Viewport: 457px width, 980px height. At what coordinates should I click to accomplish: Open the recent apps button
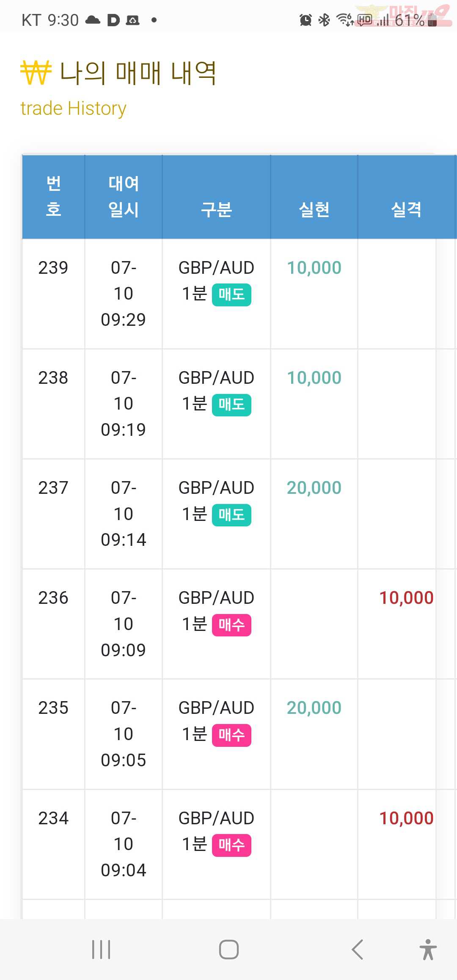(101, 949)
